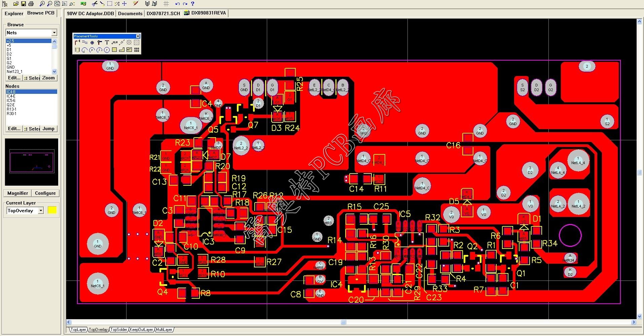
Task: Click the zoom area selection icon
Action: 65,4
